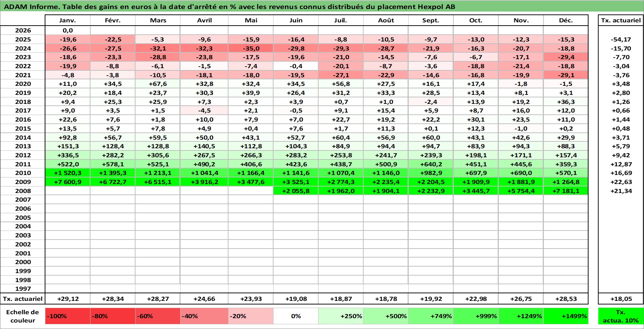Click the Mai column header
Screen dimensions: 644x329
pos(251,20)
